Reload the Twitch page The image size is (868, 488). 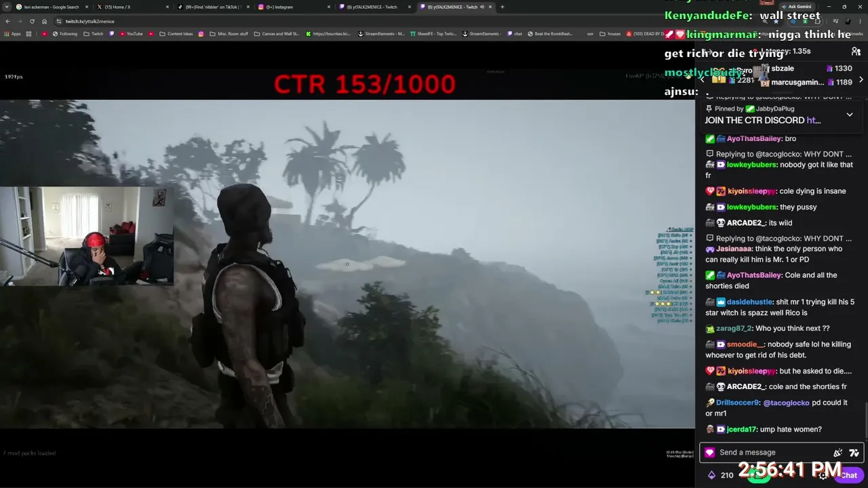32,21
